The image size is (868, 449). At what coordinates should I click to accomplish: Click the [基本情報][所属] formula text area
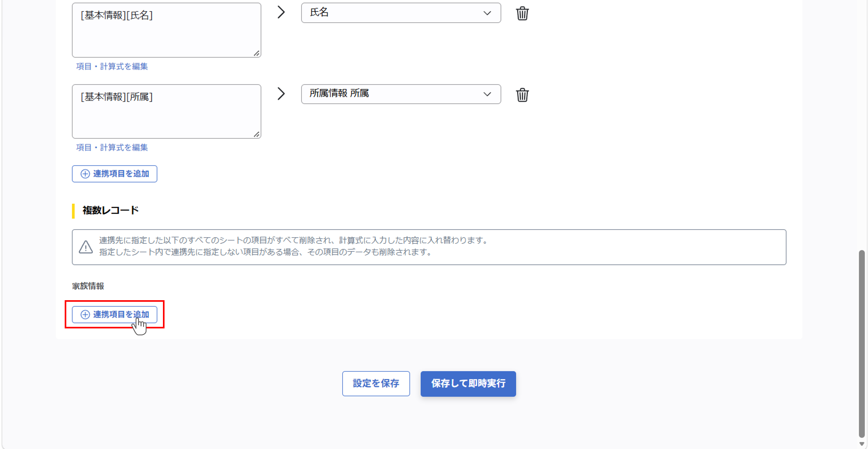166,111
